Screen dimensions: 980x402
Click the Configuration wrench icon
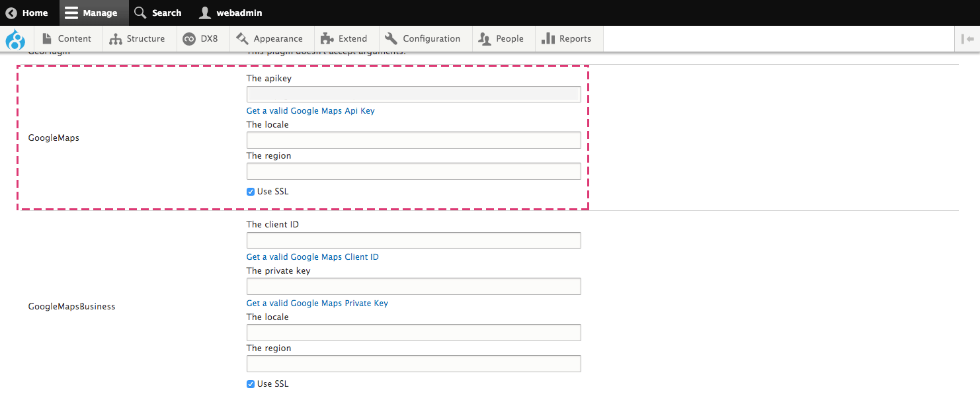click(391, 39)
